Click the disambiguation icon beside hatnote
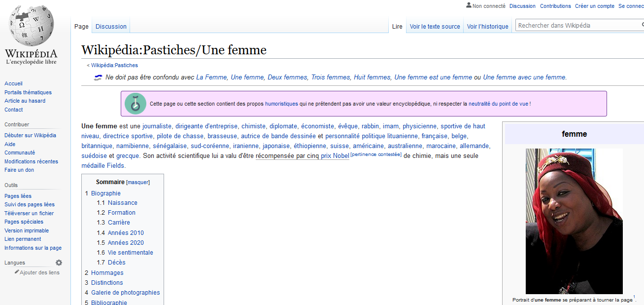The height and width of the screenshot is (305, 644). pos(98,77)
